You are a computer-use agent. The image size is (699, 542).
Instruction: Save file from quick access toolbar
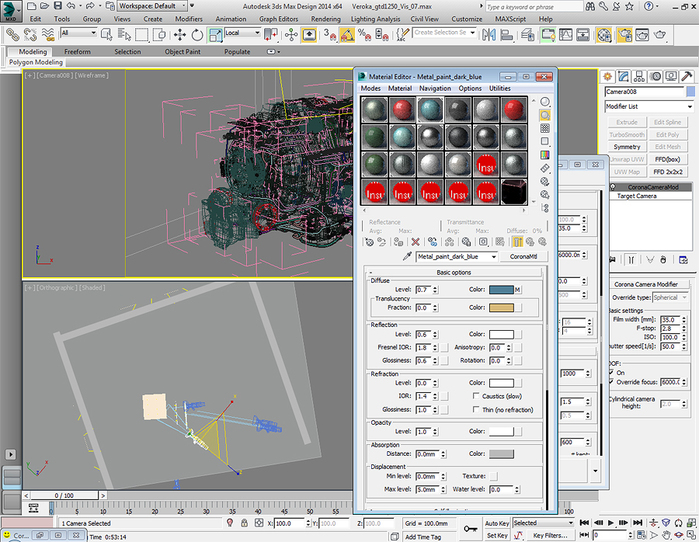[58, 6]
